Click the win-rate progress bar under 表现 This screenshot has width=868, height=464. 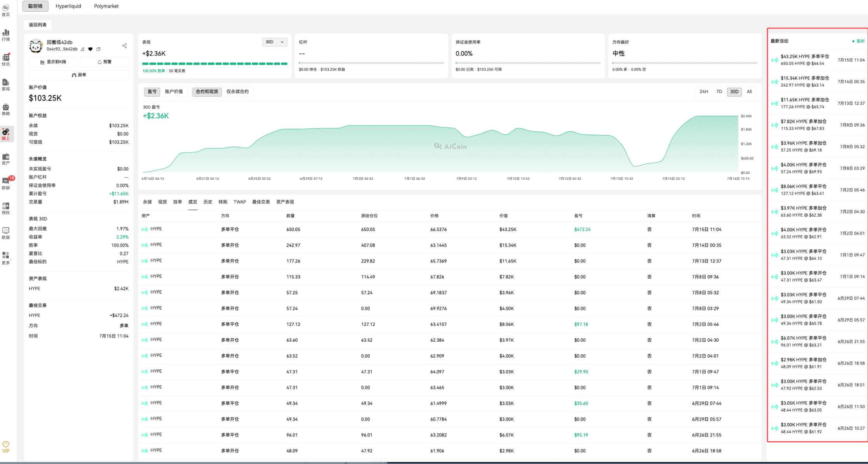click(215, 63)
